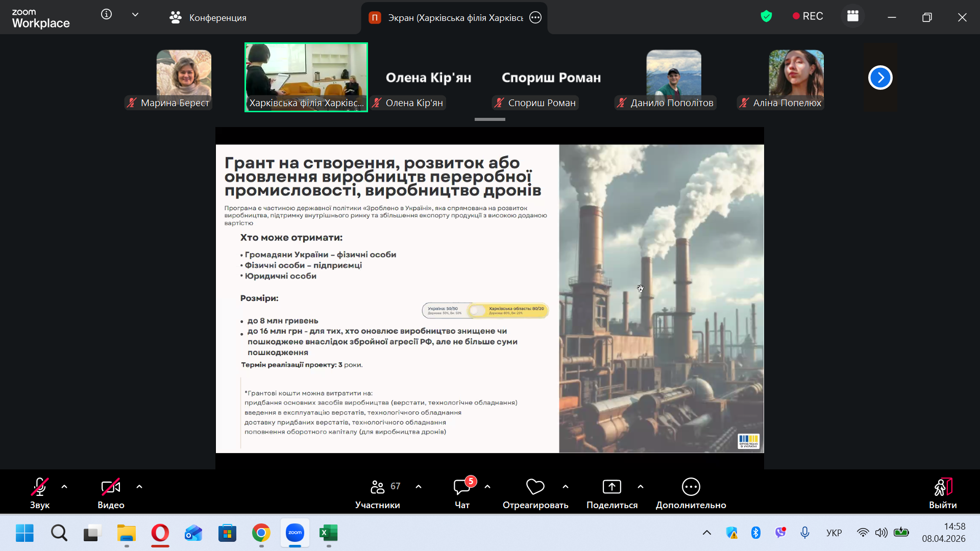Open the view layout grid icon

(x=852, y=16)
